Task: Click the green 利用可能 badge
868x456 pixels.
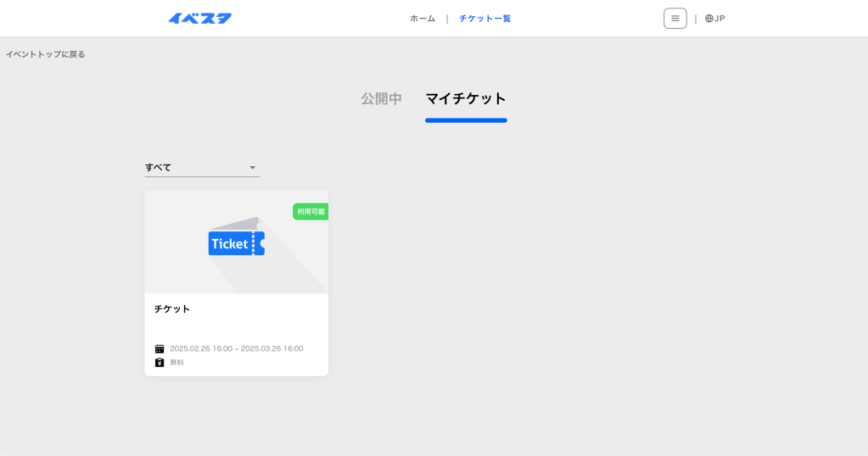Action: 311,211
